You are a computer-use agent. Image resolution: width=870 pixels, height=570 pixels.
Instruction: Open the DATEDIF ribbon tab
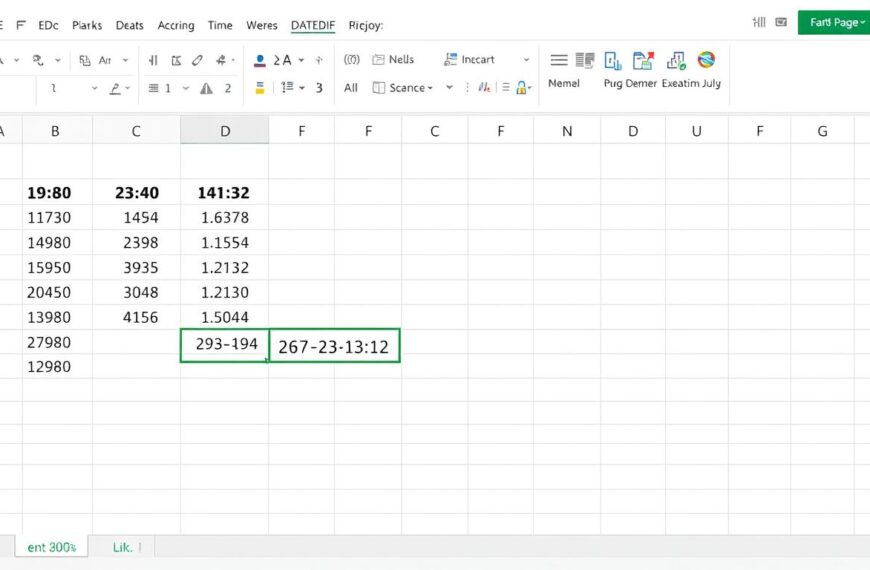tap(313, 26)
